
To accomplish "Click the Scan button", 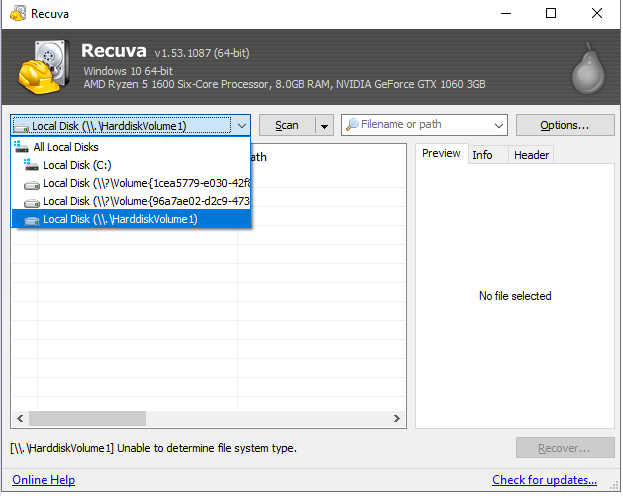I will 287,126.
